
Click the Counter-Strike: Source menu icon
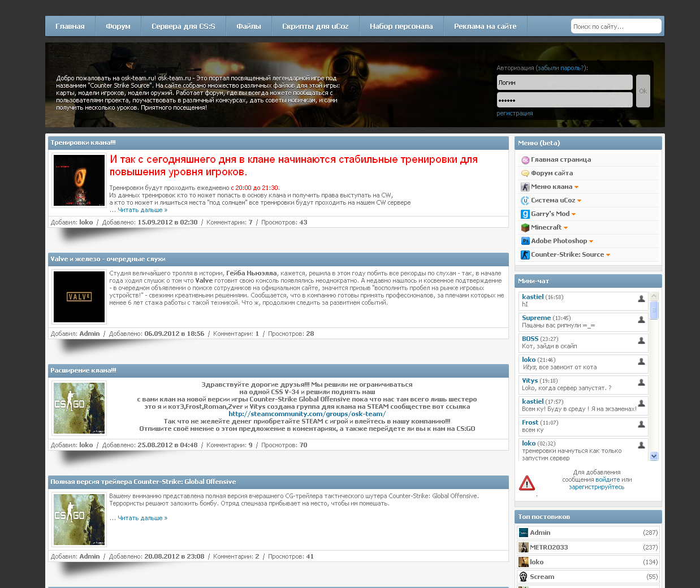click(x=525, y=255)
